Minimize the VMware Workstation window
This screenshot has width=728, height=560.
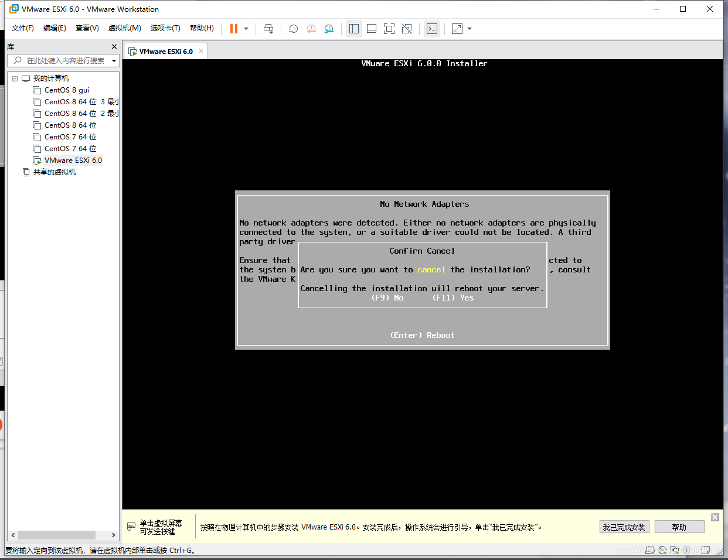(656, 9)
